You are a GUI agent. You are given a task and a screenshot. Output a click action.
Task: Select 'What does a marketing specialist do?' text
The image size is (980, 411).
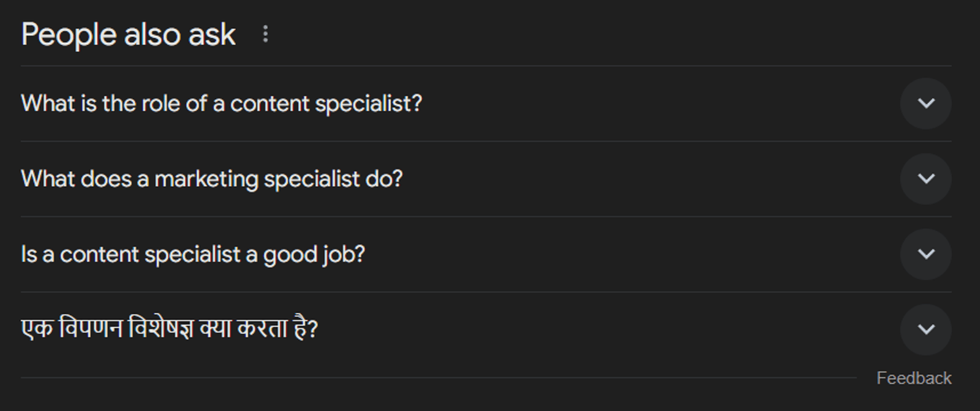point(212,179)
